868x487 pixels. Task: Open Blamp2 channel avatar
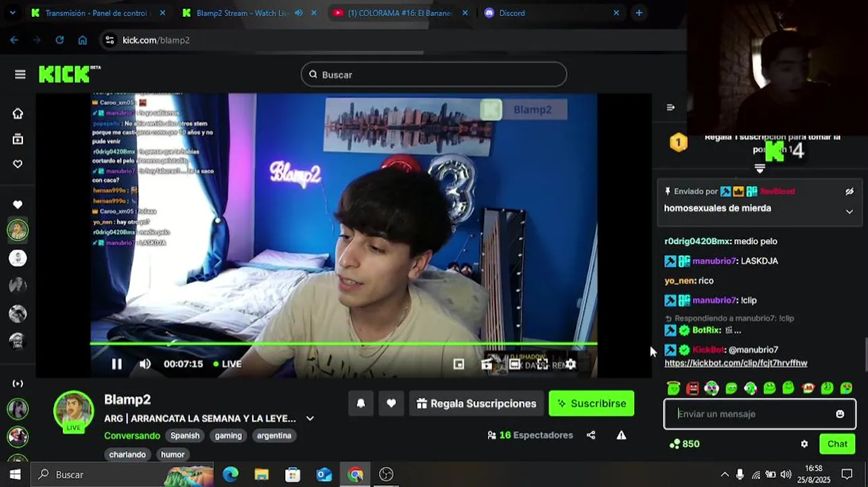coord(74,411)
